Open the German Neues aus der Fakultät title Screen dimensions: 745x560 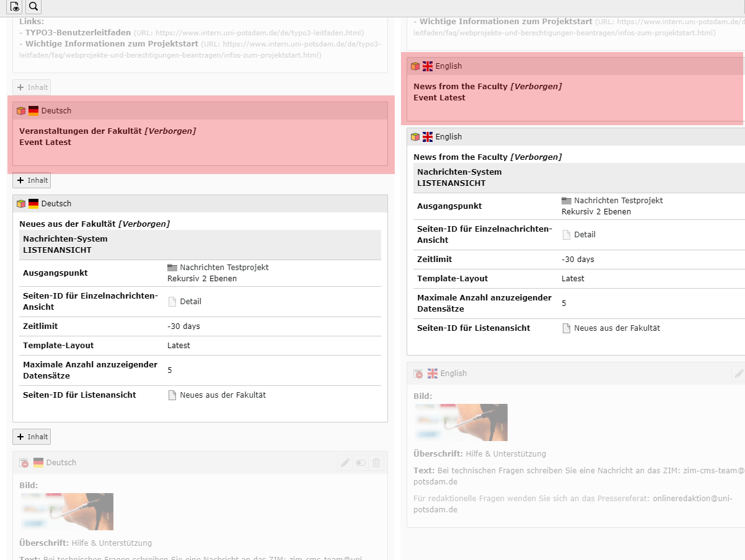coord(68,224)
